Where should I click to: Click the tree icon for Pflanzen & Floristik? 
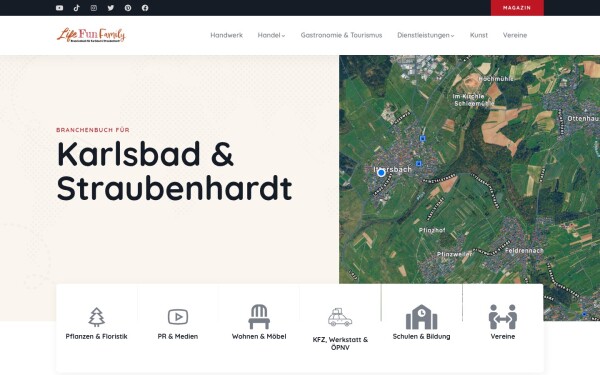click(96, 317)
